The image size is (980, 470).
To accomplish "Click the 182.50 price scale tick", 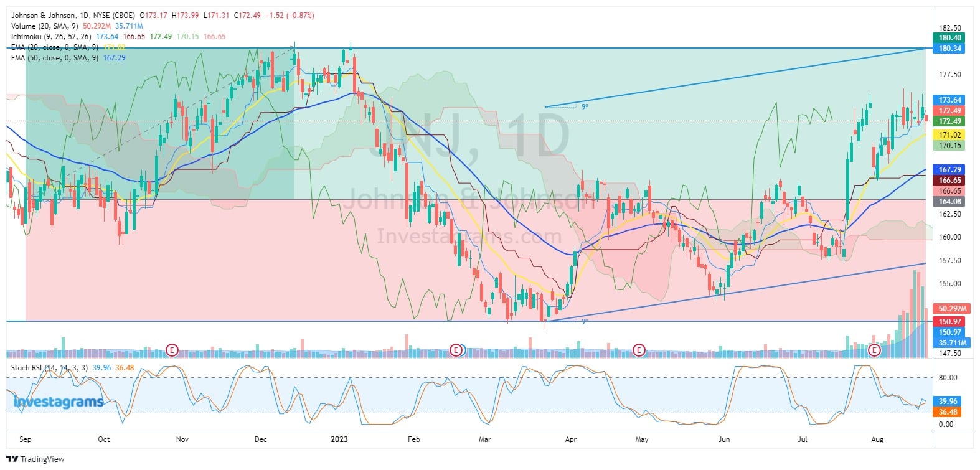I will tap(950, 28).
